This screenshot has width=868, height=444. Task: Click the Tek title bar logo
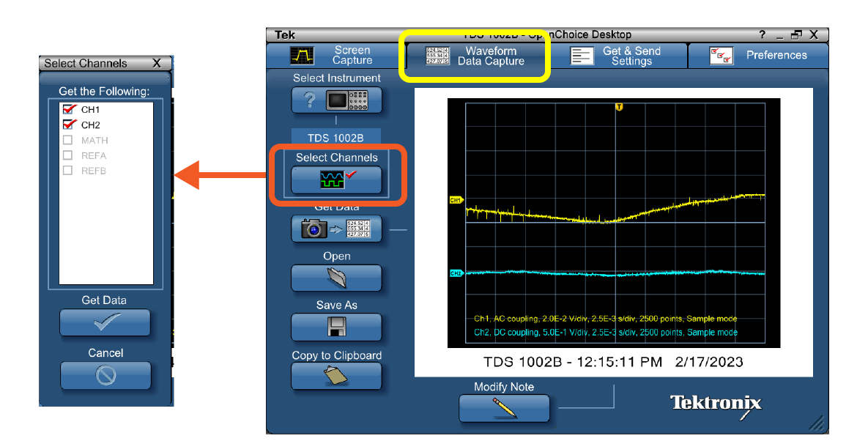coord(285,35)
